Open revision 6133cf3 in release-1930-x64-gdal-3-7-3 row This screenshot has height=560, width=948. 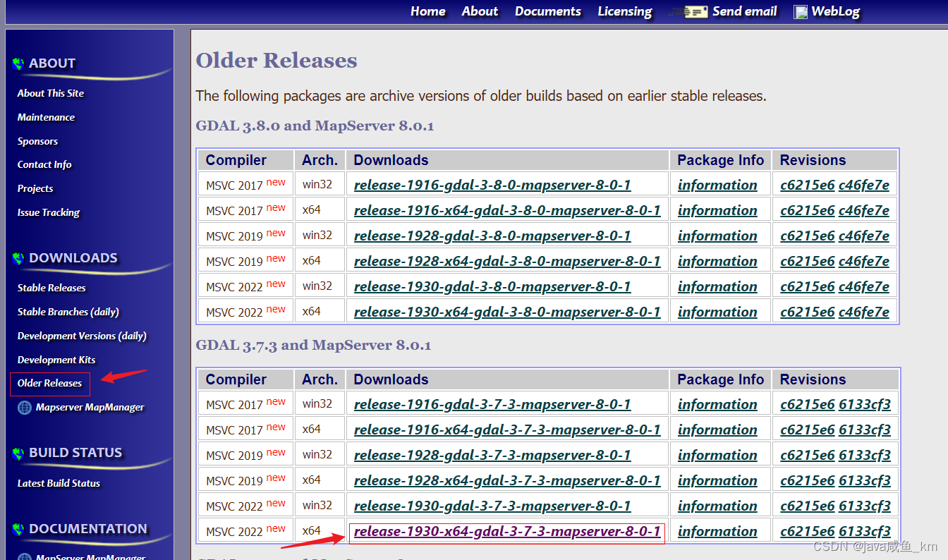pyautogui.click(x=865, y=531)
